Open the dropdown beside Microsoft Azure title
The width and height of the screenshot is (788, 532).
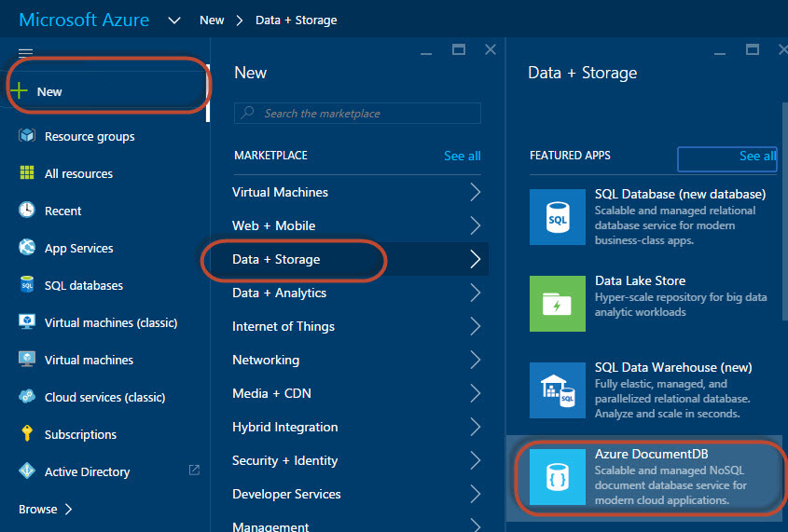pos(174,20)
